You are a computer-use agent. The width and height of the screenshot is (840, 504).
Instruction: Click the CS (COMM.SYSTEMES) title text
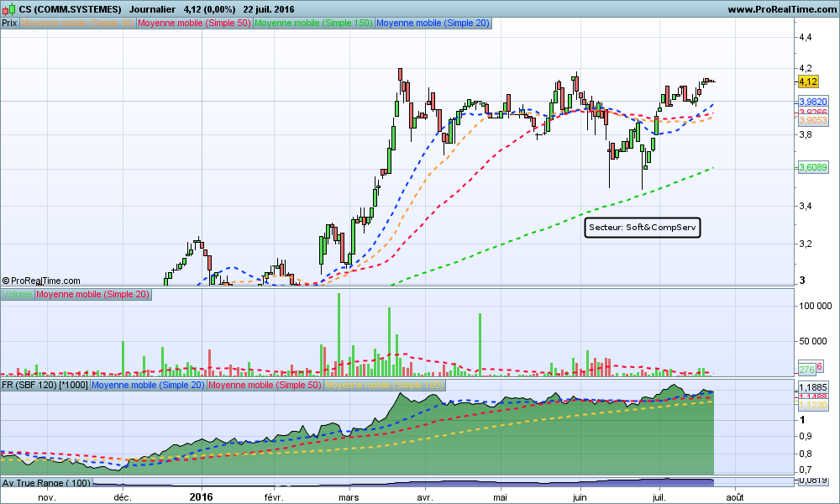tap(71, 9)
